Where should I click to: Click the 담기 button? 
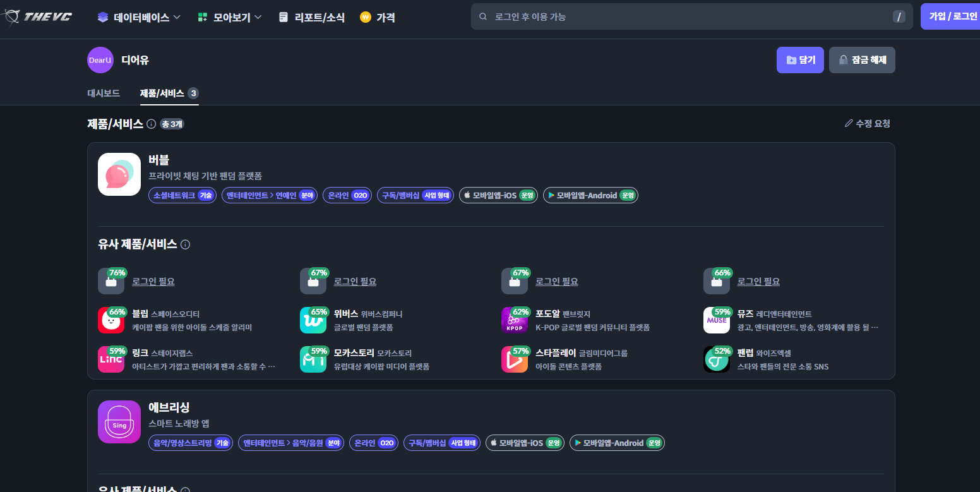tap(800, 60)
